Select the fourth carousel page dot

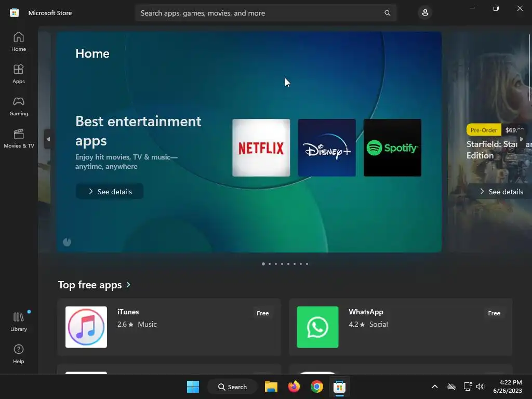pos(282,264)
